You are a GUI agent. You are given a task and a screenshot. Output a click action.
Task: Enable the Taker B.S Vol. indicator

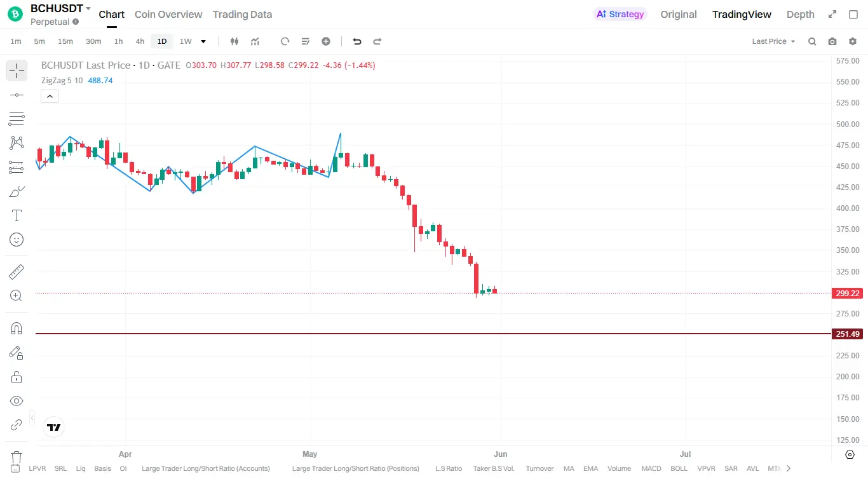coord(494,468)
